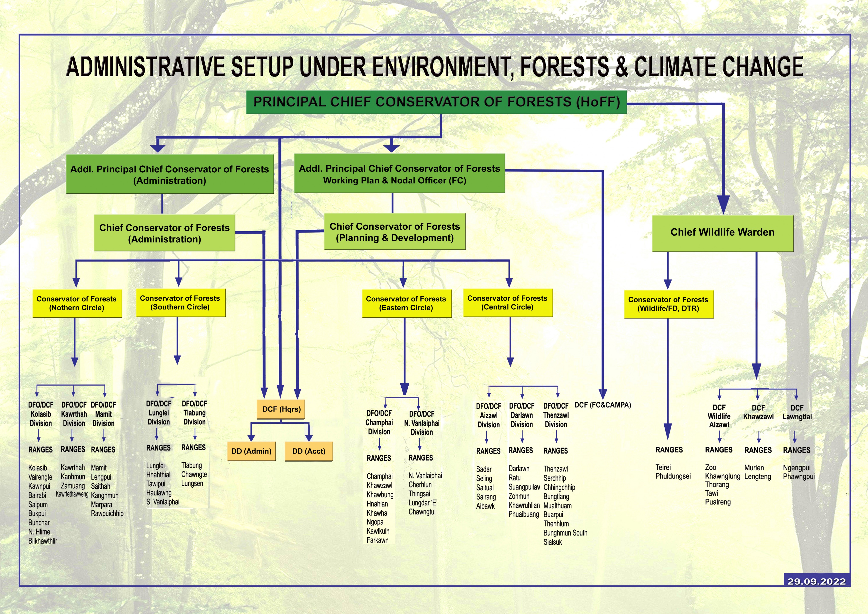The height and width of the screenshot is (614, 868).
Task: Click the Teirei range entry
Action: coord(663,467)
